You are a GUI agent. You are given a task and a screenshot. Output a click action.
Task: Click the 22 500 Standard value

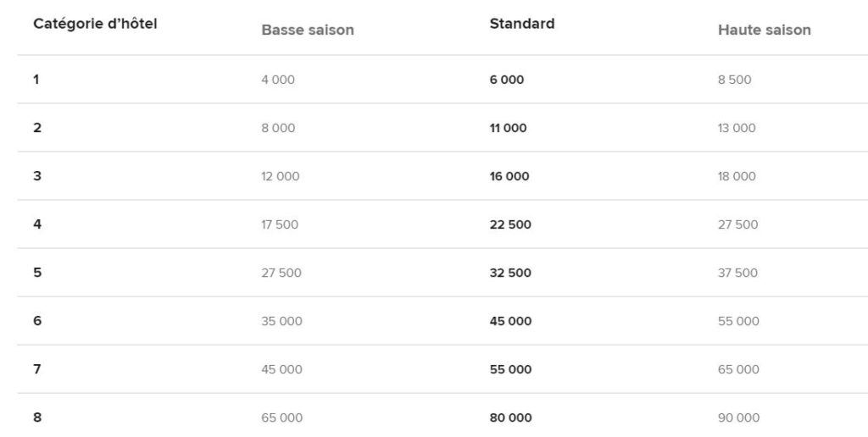(x=510, y=224)
